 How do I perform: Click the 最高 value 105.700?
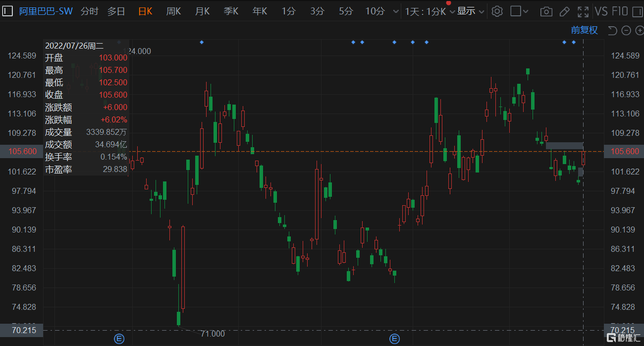(113, 70)
